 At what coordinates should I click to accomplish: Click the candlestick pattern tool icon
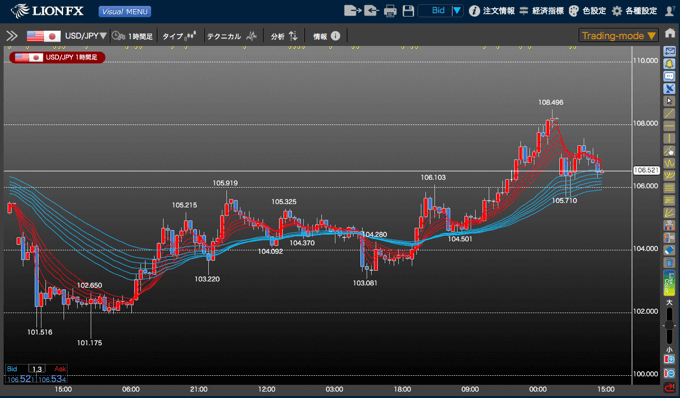tap(669, 225)
